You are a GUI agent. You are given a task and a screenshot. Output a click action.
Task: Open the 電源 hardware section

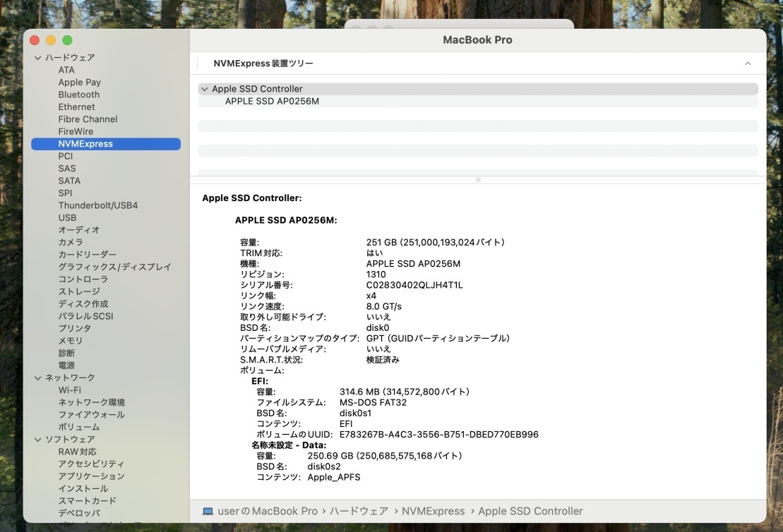66,365
